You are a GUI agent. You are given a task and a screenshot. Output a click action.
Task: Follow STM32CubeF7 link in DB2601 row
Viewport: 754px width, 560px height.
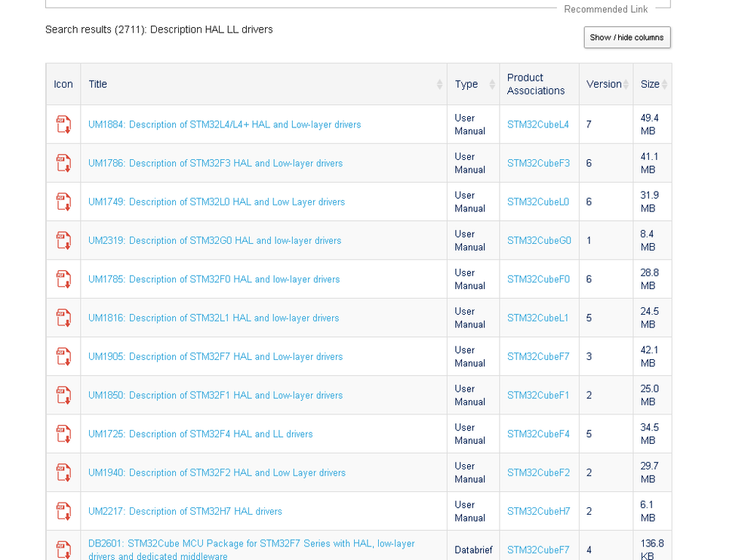pos(538,550)
